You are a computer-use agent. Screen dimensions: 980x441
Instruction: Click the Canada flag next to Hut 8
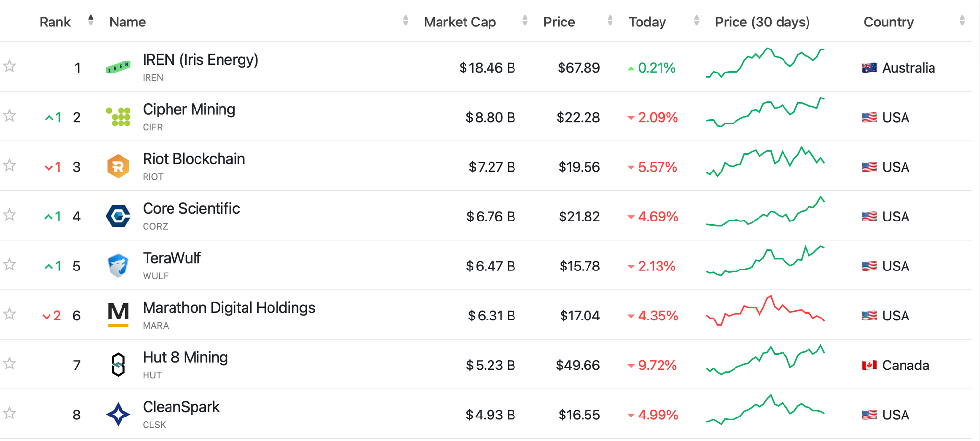tap(869, 365)
